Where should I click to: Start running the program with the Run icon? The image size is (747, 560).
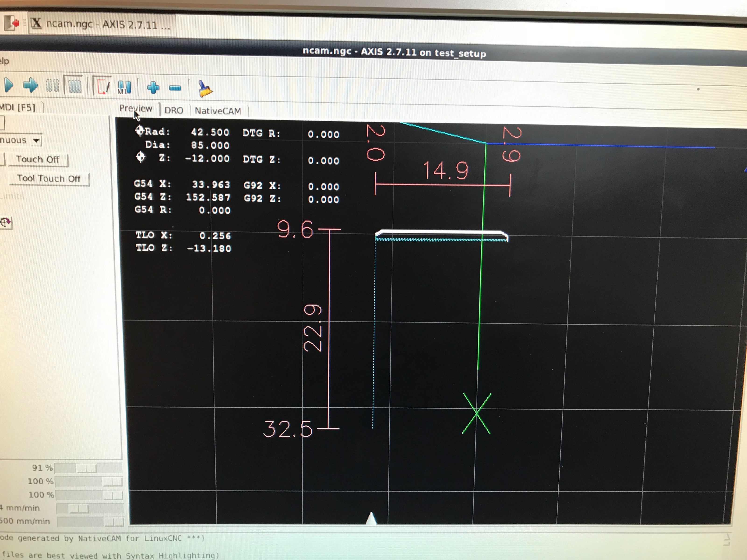[x=9, y=85]
